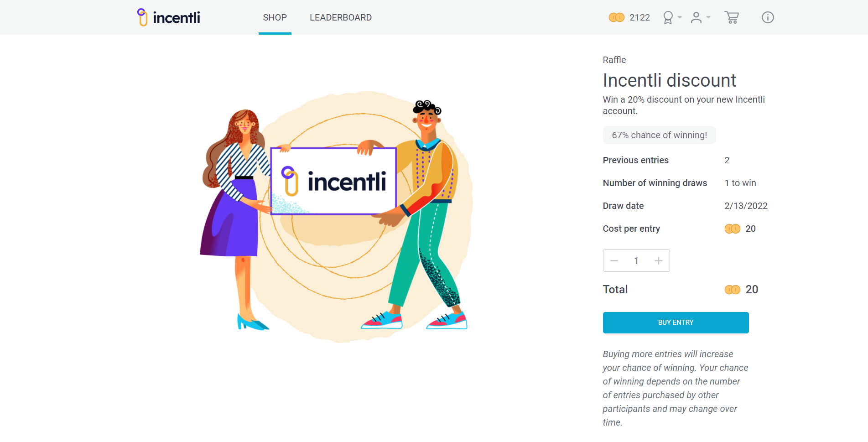Click the info icon in header
The width and height of the screenshot is (868, 442).
coord(768,17)
